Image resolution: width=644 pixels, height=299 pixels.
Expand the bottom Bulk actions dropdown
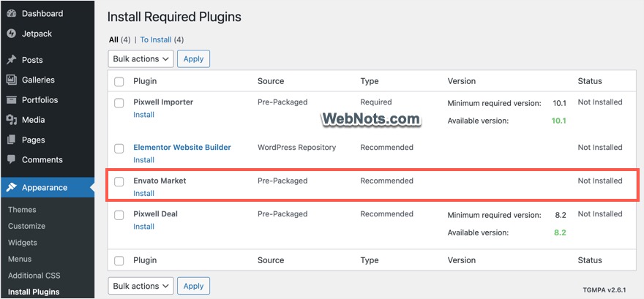tap(141, 286)
